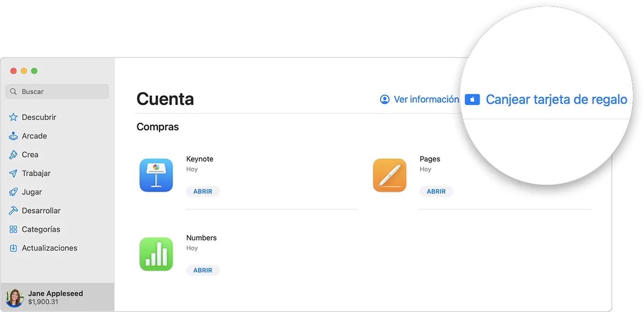The height and width of the screenshot is (312, 644).
Task: Open Pages with the ABRIR button
Action: [x=436, y=191]
